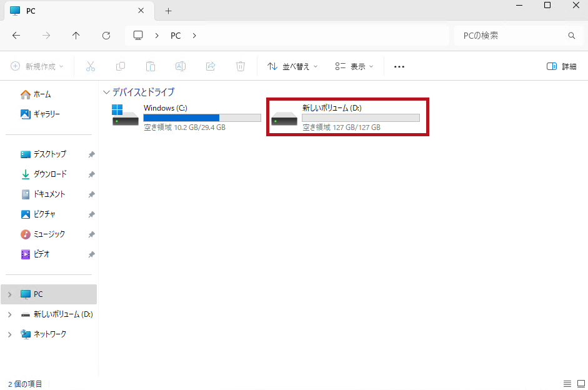Toggle the 詳細 details pane
Viewport: 588px width, 390px height.
coord(561,66)
